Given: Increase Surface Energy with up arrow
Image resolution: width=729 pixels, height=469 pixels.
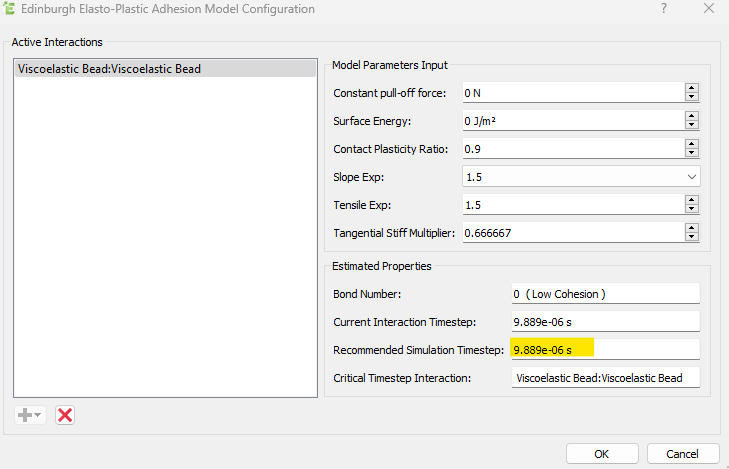Looking at the screenshot, I should click(x=692, y=116).
